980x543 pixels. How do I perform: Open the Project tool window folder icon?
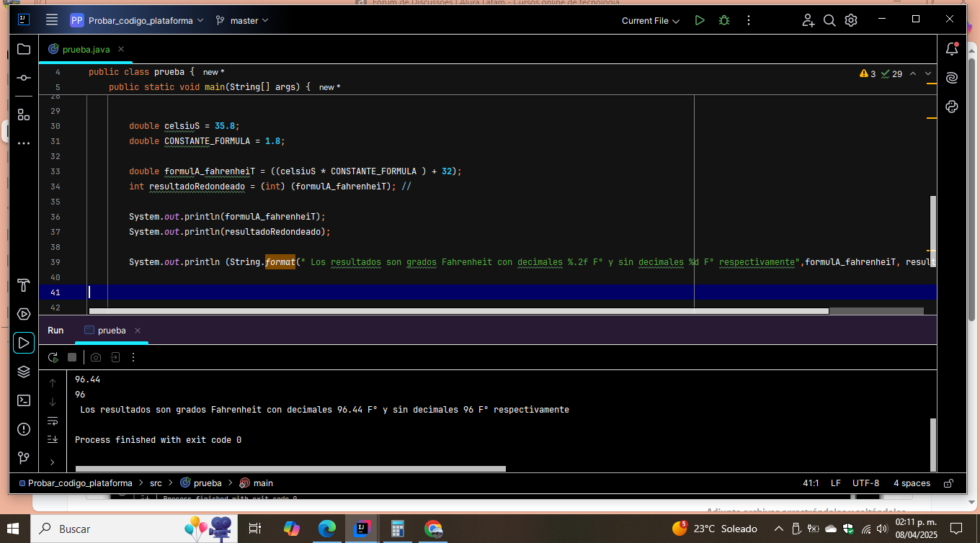tap(24, 49)
